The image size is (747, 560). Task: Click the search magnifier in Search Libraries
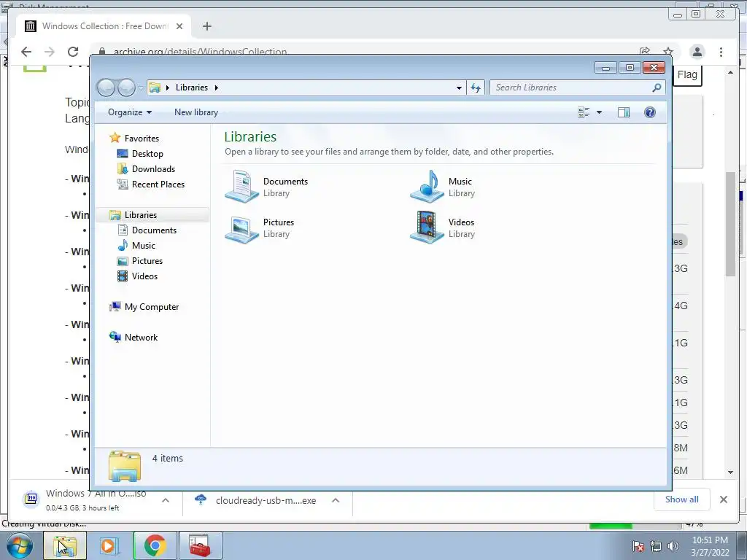pos(657,87)
